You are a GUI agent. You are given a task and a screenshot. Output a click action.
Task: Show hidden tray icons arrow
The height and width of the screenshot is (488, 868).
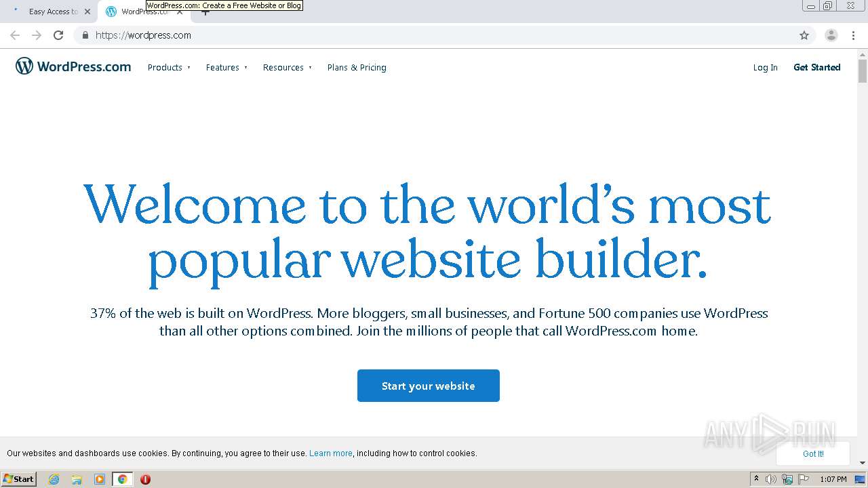point(756,479)
